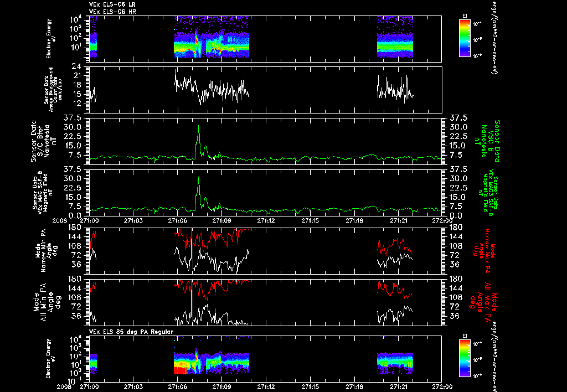Screen dimensions: 567x392
Task: Click the '21' tick on count rate axis
Action: pos(76,76)
